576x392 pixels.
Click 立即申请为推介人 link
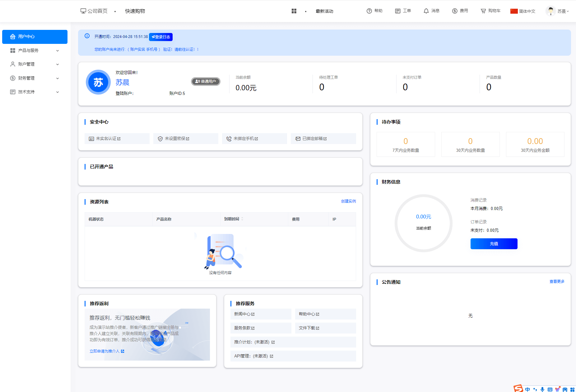pos(107,351)
